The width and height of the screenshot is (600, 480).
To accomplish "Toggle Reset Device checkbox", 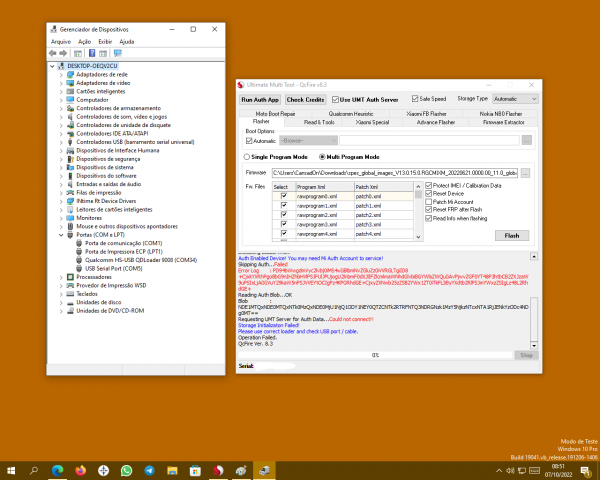I will pyautogui.click(x=429, y=194).
